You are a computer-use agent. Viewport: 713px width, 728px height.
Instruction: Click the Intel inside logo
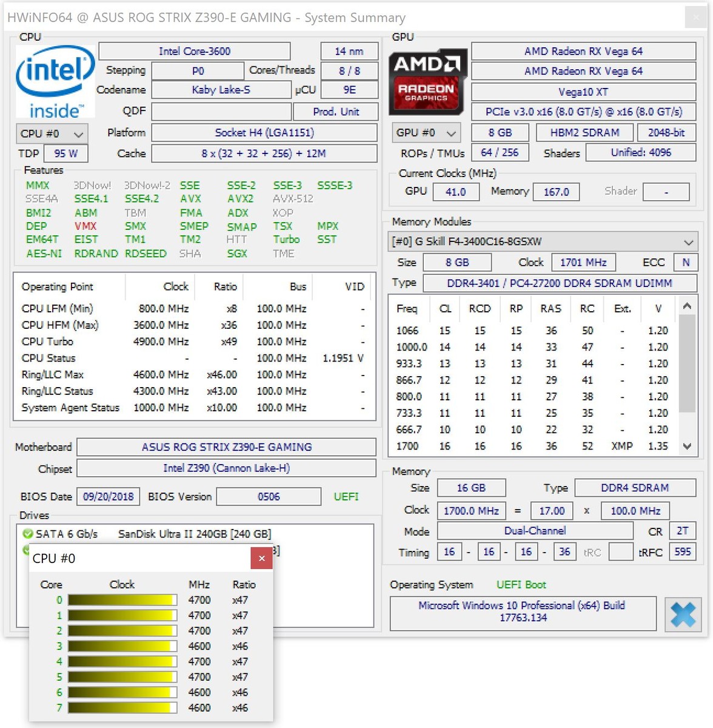[55, 82]
